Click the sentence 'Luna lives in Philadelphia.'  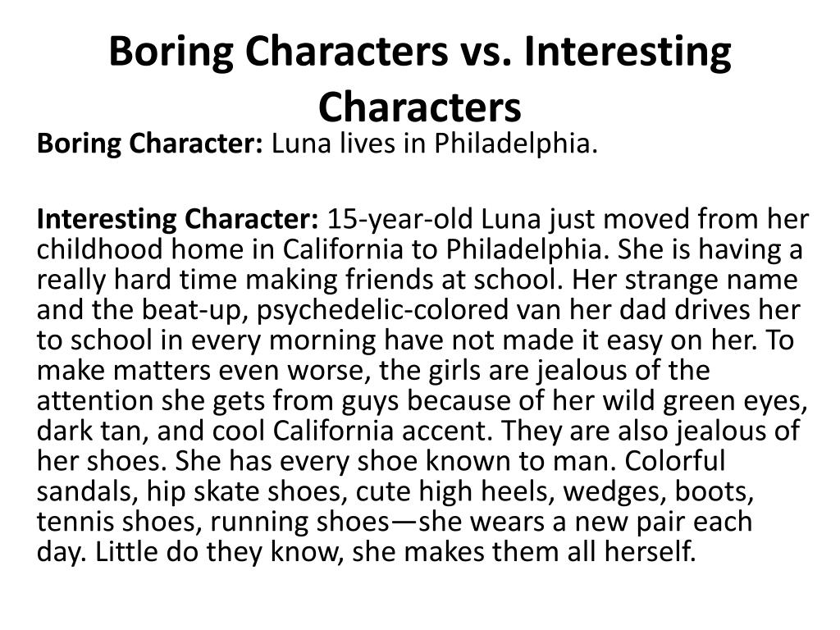435,144
